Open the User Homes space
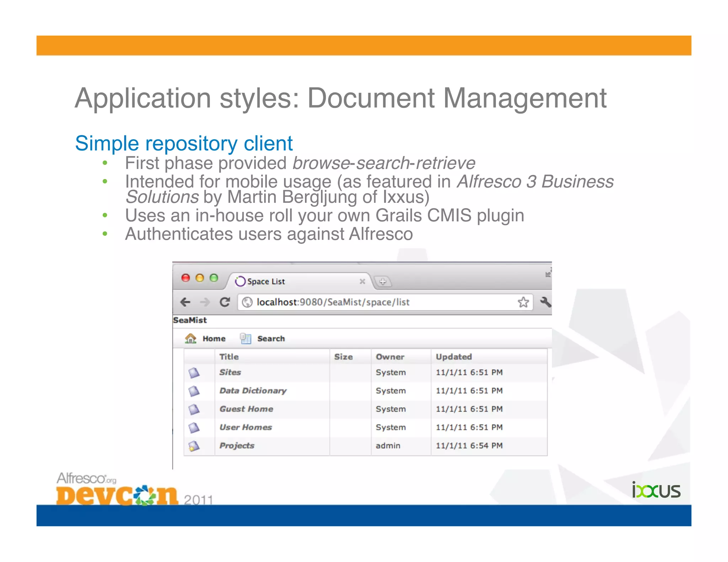This screenshot has width=728, height=562. pyautogui.click(x=246, y=427)
